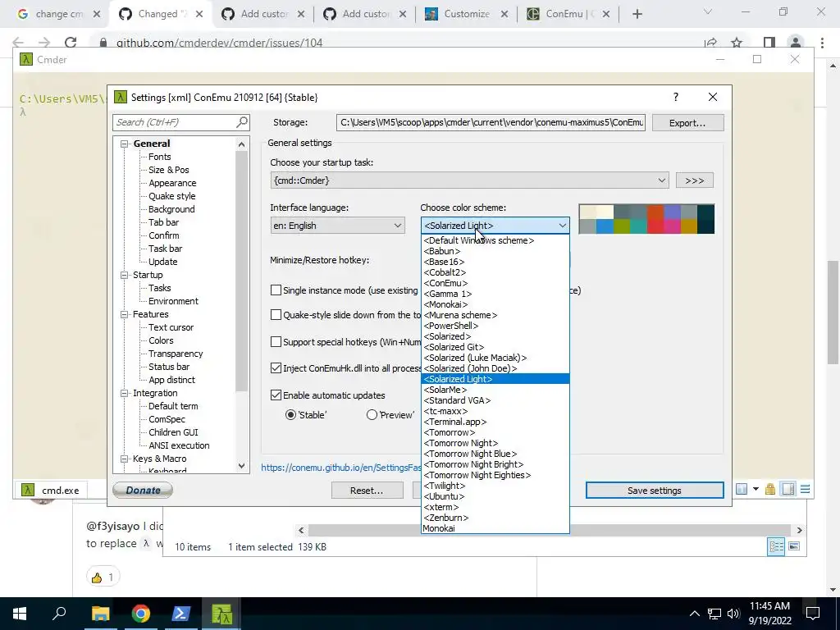Enable Single instance mode checkbox
This screenshot has width=840, height=630.
276,290
